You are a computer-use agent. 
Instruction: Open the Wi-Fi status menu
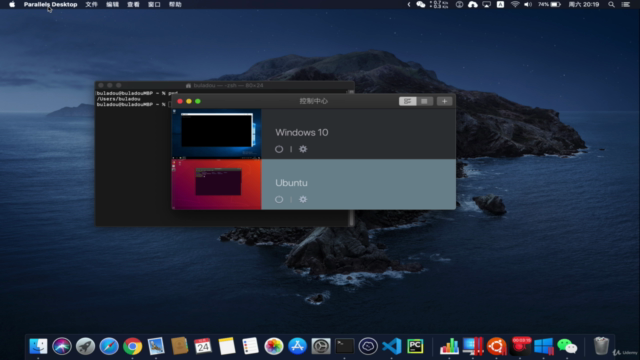(x=515, y=4)
